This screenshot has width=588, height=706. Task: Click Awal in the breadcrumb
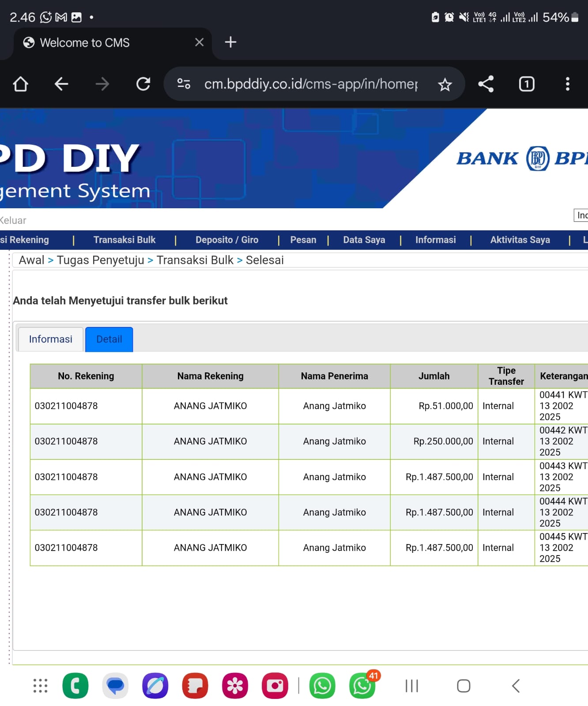tap(31, 260)
